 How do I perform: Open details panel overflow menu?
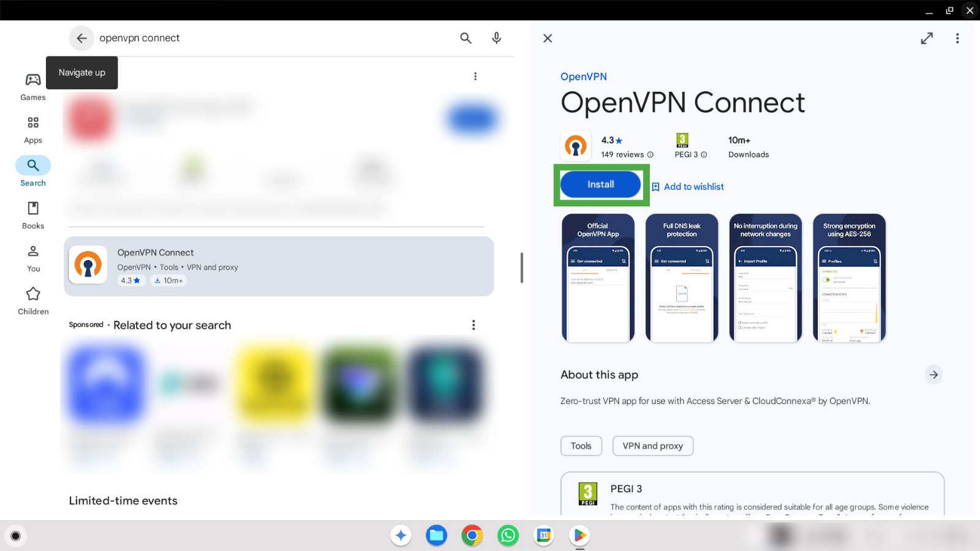957,38
